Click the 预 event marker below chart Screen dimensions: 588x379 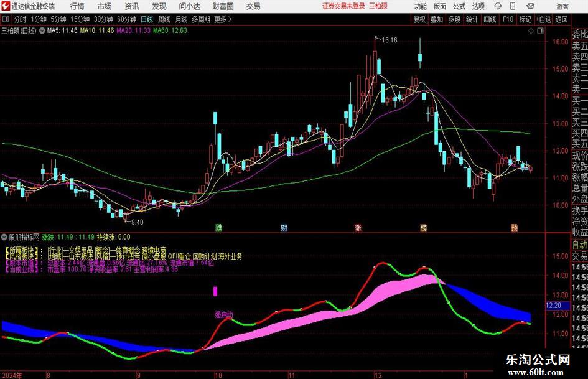click(514, 227)
